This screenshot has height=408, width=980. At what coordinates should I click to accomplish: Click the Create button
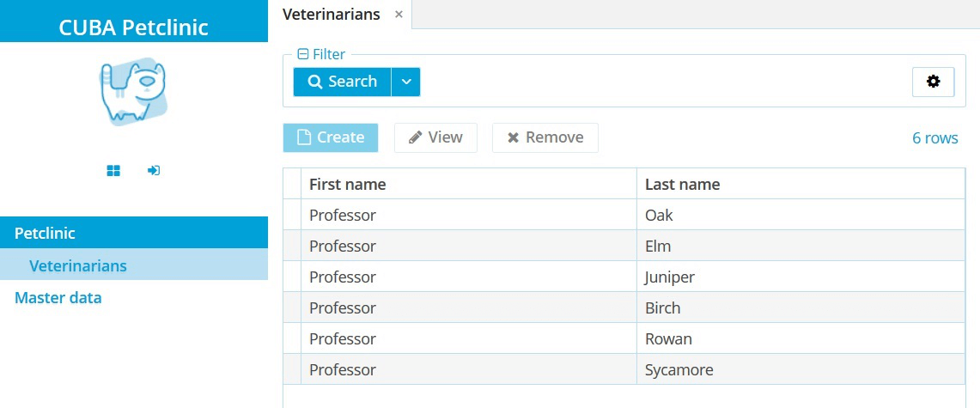pos(331,137)
